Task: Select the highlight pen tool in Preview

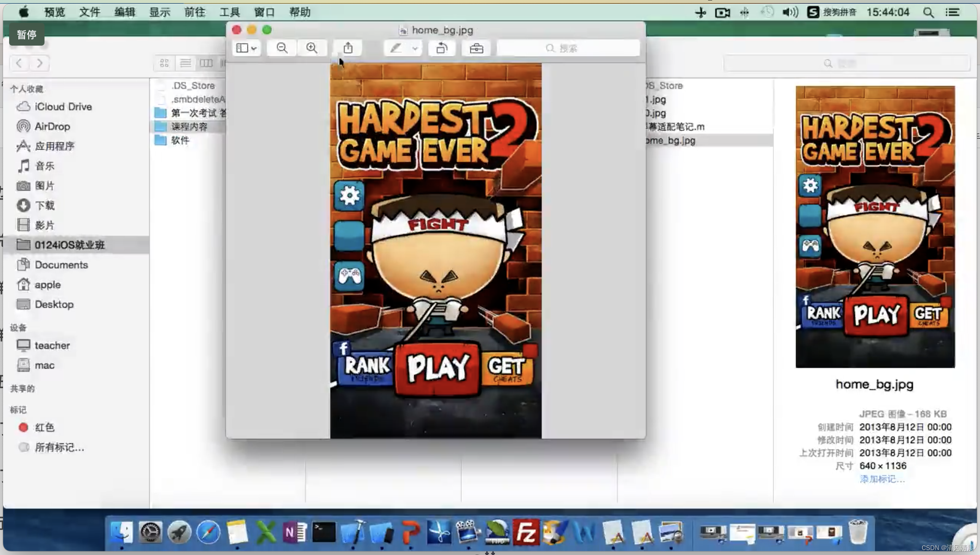Action: (x=396, y=48)
